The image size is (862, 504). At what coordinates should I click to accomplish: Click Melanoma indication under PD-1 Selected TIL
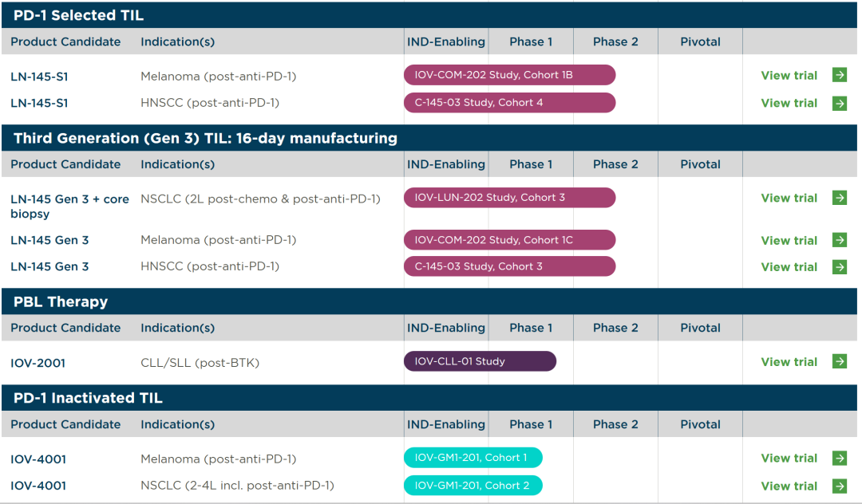click(218, 77)
